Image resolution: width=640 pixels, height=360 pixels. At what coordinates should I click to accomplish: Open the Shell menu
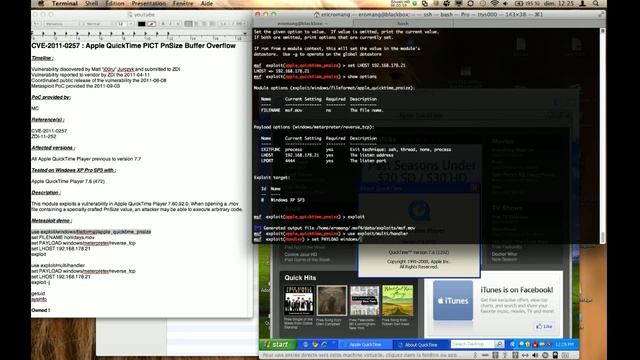(91, 4)
